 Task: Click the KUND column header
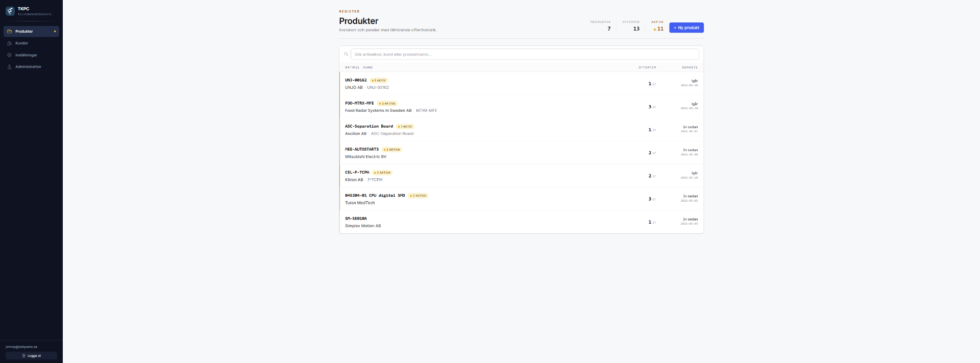pyautogui.click(x=368, y=67)
